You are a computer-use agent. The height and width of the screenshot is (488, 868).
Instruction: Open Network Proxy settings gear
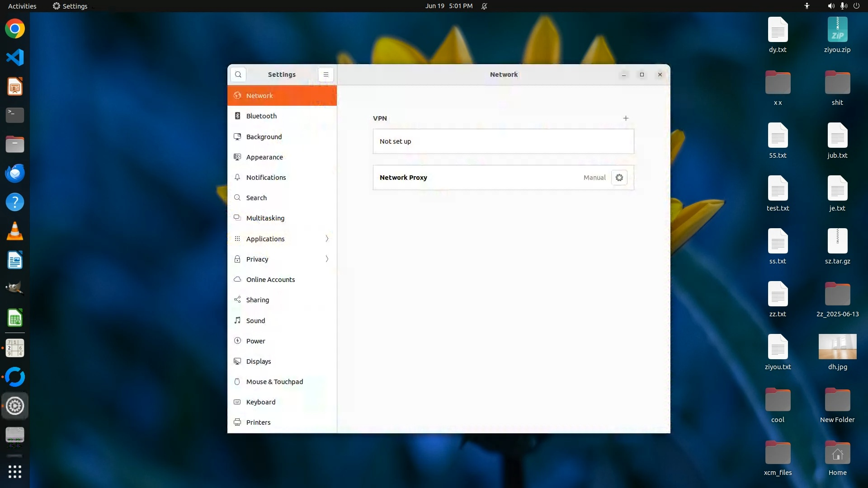tap(619, 178)
